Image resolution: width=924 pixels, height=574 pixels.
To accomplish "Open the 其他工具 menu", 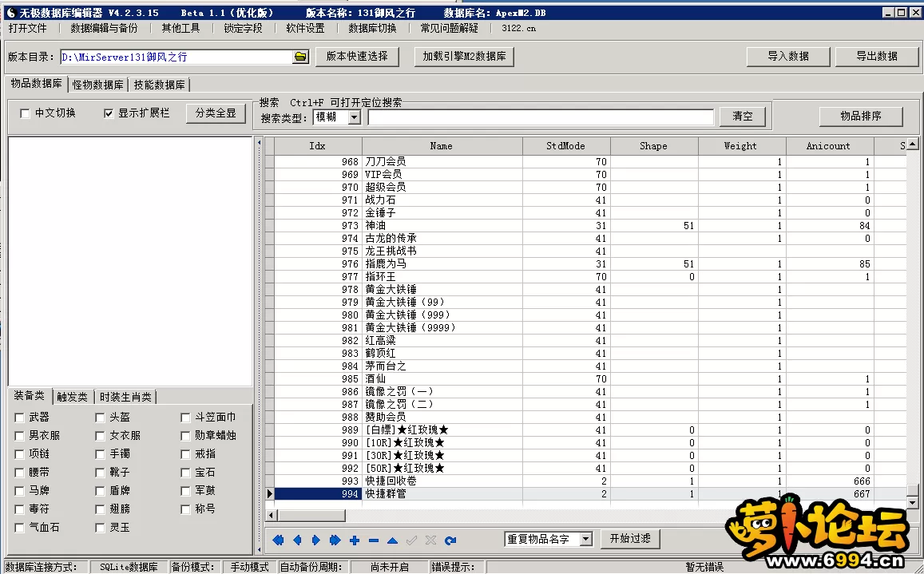I will click(x=181, y=28).
